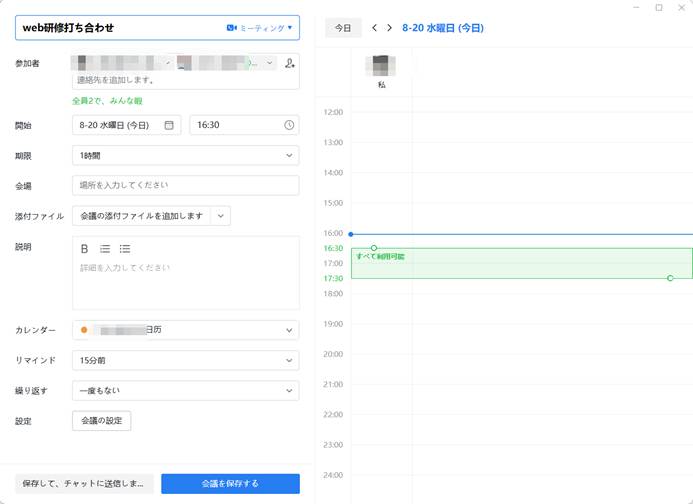This screenshot has height=504, width=693.
Task: Open the start date calendar icon
Action: click(x=169, y=125)
